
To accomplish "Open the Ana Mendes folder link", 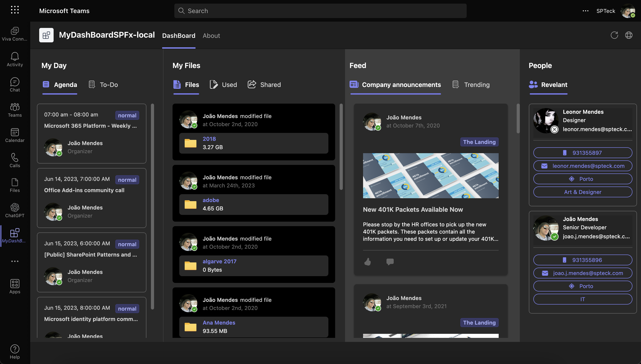I will 219,323.
